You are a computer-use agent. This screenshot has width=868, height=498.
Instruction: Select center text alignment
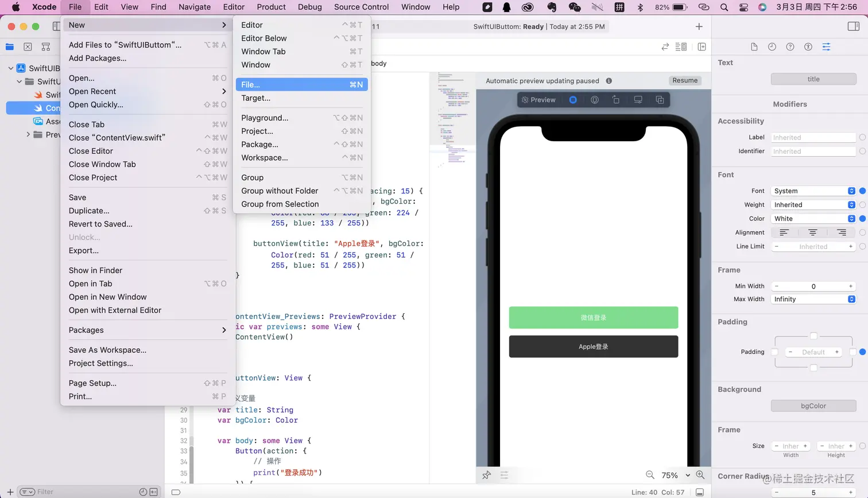pos(812,232)
